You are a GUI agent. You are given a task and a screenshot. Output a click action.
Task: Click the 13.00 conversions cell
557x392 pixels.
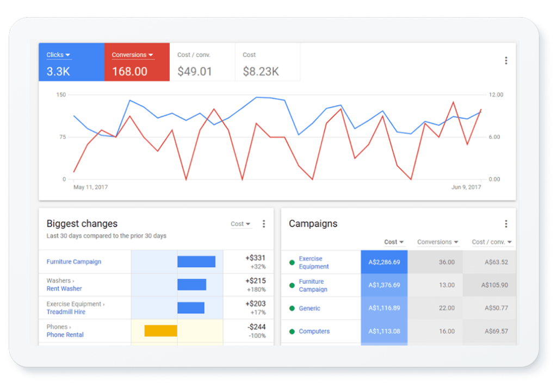[435, 285]
